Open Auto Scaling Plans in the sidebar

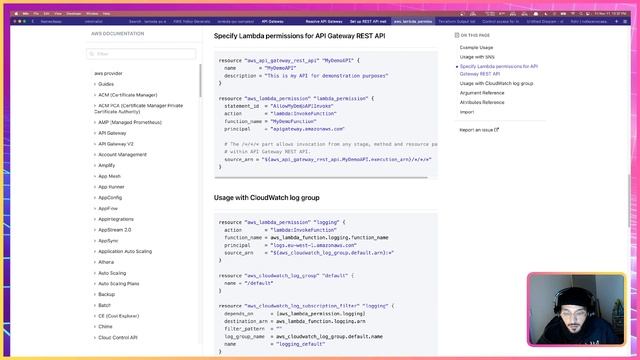(x=119, y=284)
